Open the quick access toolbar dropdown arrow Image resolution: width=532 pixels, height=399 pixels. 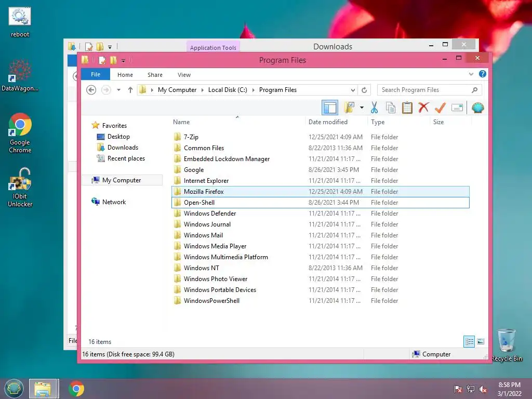point(123,61)
